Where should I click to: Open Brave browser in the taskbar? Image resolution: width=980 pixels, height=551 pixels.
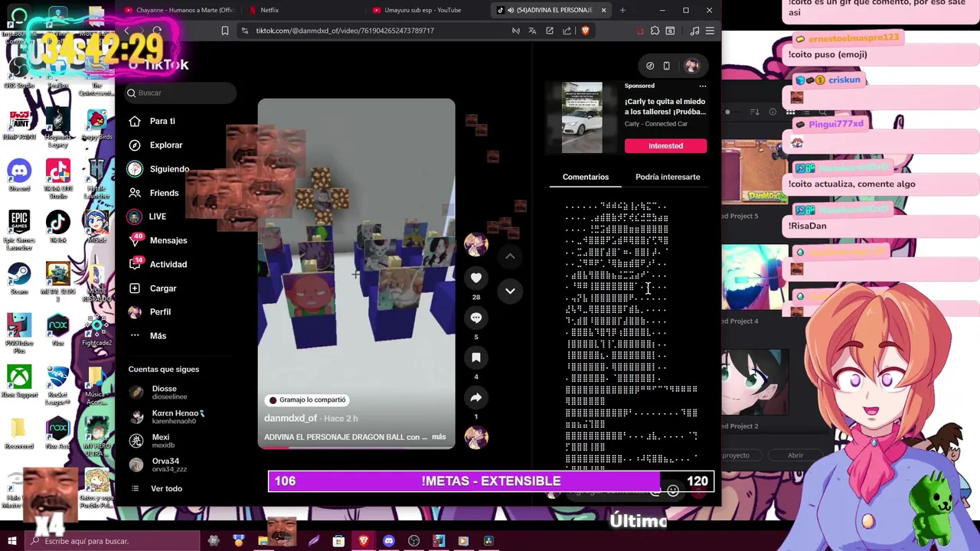click(x=364, y=541)
